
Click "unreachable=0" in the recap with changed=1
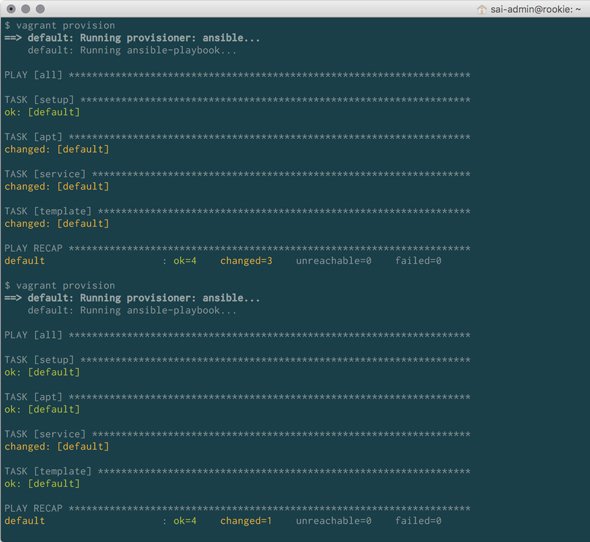pyautogui.click(x=334, y=521)
